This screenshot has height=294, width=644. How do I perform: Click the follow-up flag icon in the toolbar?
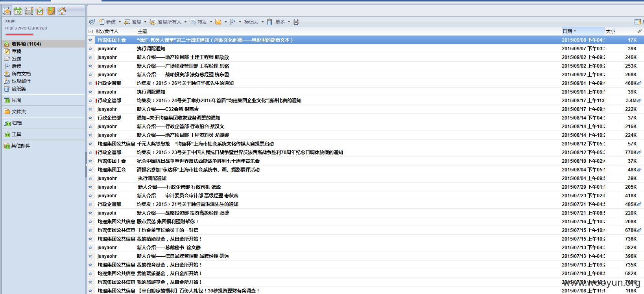(x=233, y=22)
